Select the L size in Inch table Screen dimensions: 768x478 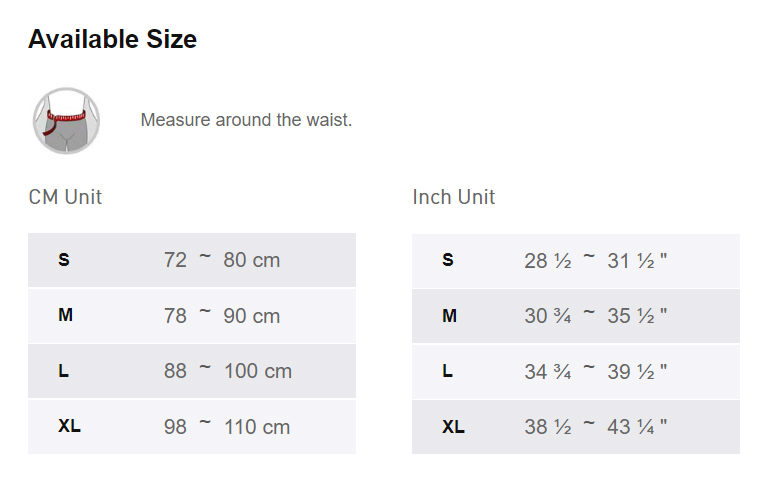448,371
